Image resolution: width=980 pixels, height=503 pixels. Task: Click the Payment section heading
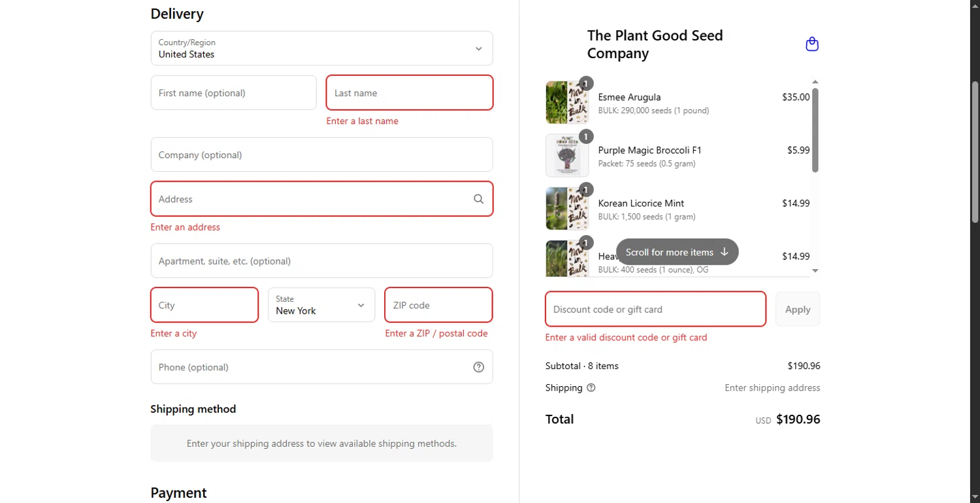click(178, 493)
